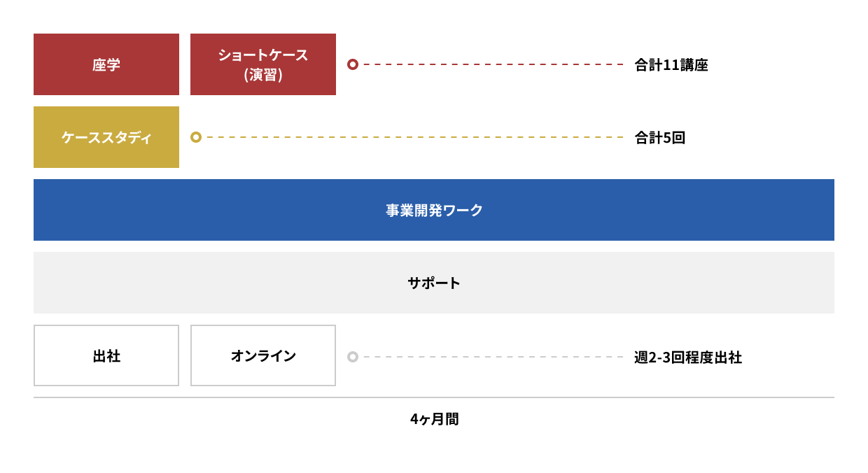Click the gray dashed connector line
Screen dimensions: 868x473
tap(493, 357)
